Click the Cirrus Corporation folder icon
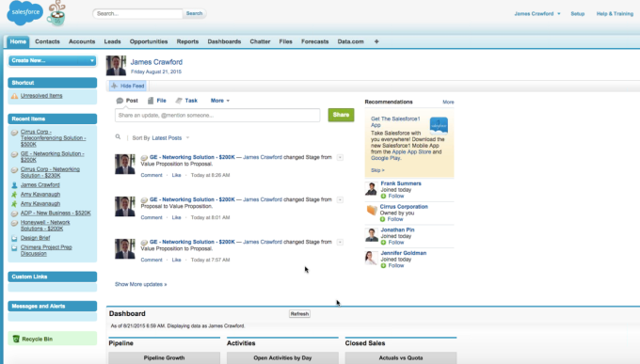 tap(372, 210)
